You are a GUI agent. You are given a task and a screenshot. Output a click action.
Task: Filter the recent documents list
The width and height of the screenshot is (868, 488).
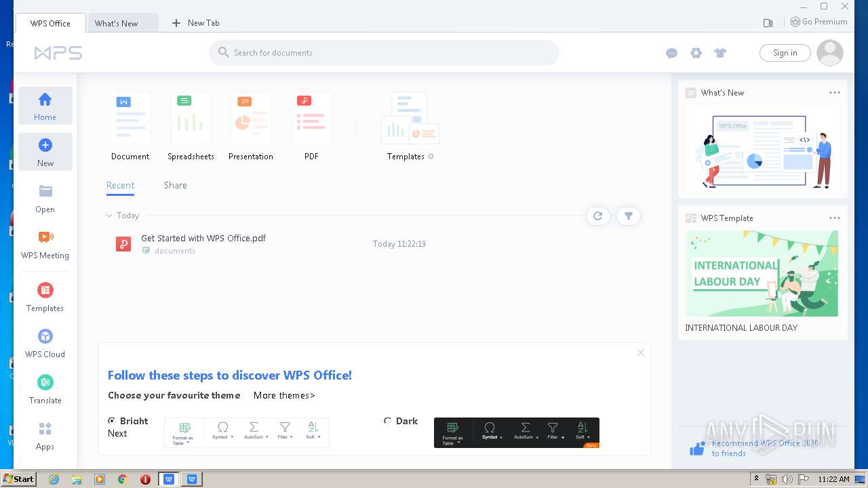pyautogui.click(x=629, y=216)
